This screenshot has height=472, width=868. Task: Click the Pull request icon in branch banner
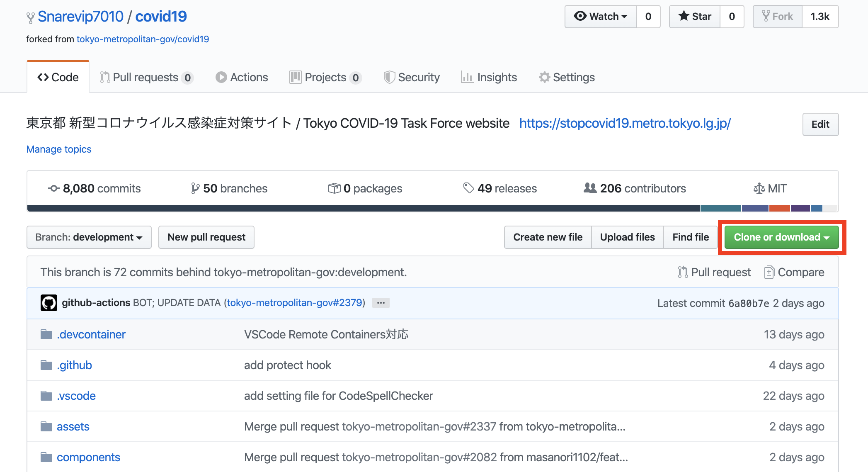pyautogui.click(x=683, y=272)
